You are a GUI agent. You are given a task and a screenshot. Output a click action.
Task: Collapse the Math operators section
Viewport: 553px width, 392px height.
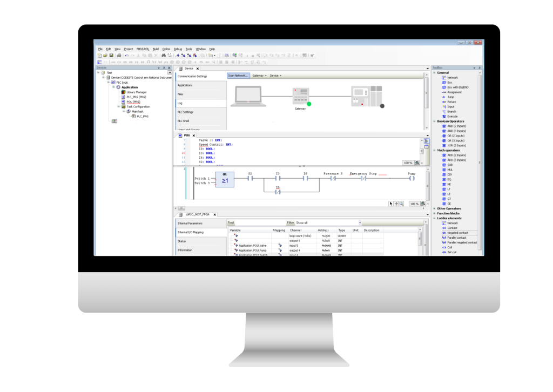435,150
